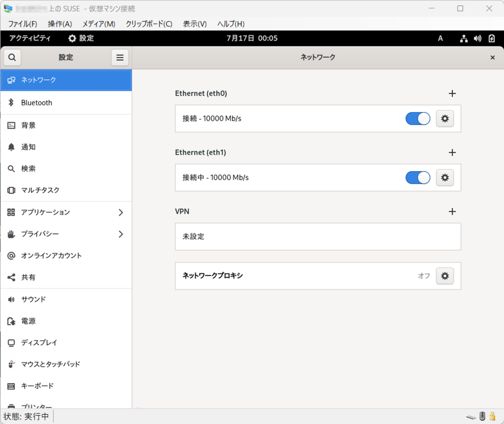Click the volume icon in top bar

coord(478,39)
